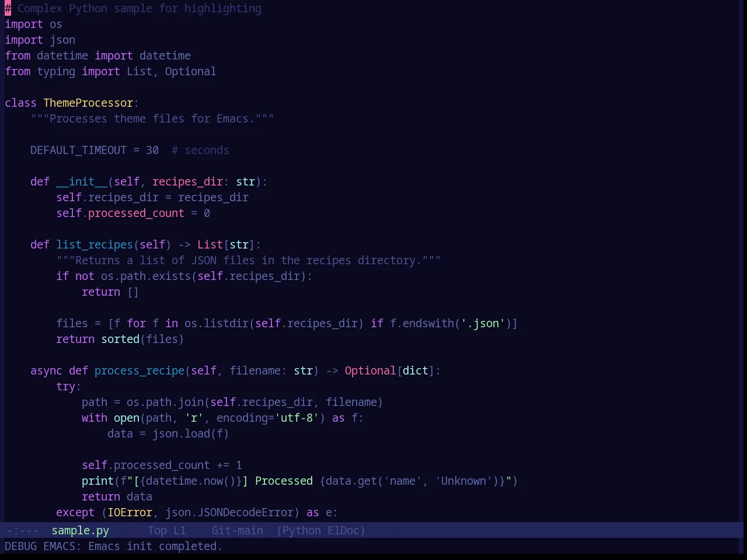Click 'os.path.exists' in the if condition
The height and width of the screenshot is (560, 747).
[146, 276]
